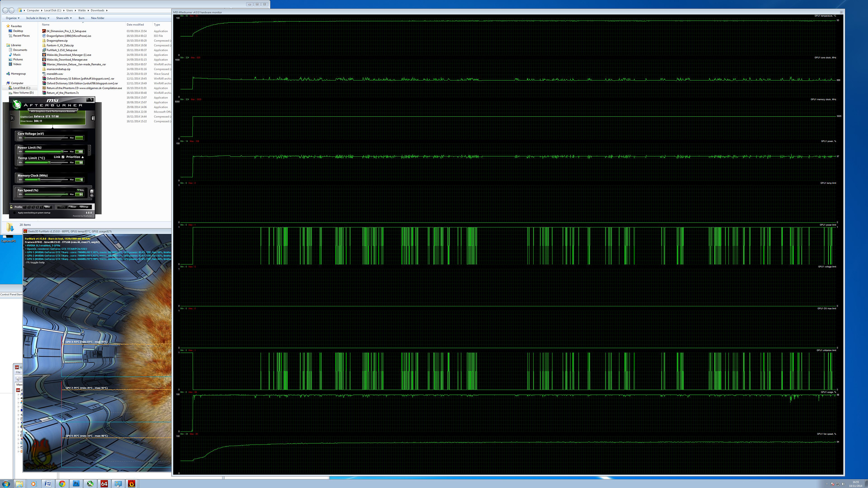Switch to FurMark taskbar icon
This screenshot has height=488, width=868.
(132, 484)
